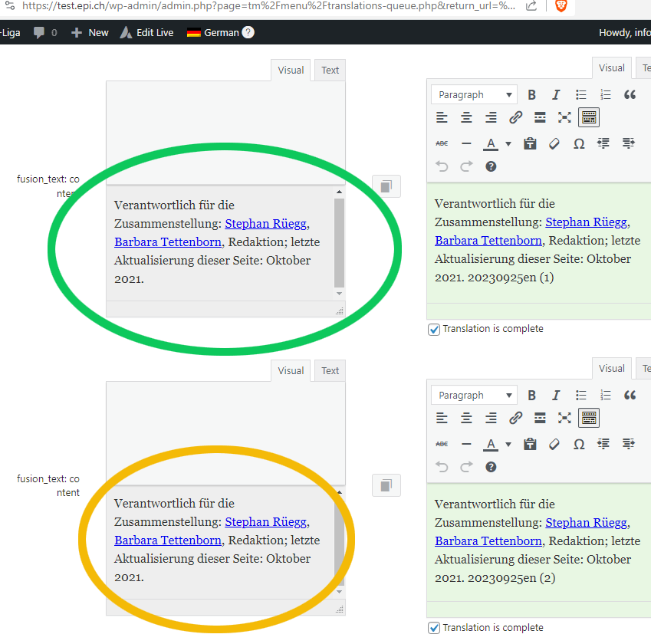Clear formatting in lower translation editor

point(554,444)
